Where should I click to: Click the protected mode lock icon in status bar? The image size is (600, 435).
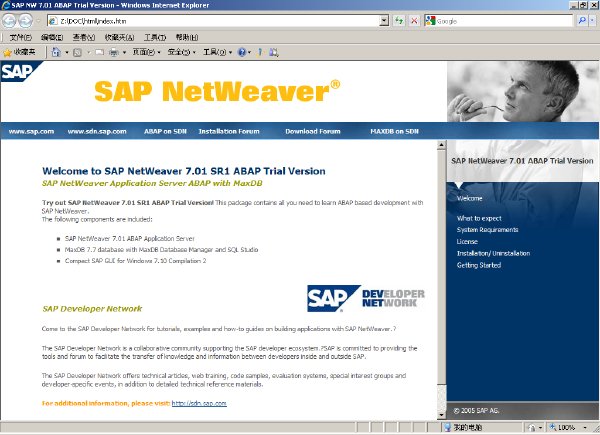pyautogui.click(x=532, y=427)
